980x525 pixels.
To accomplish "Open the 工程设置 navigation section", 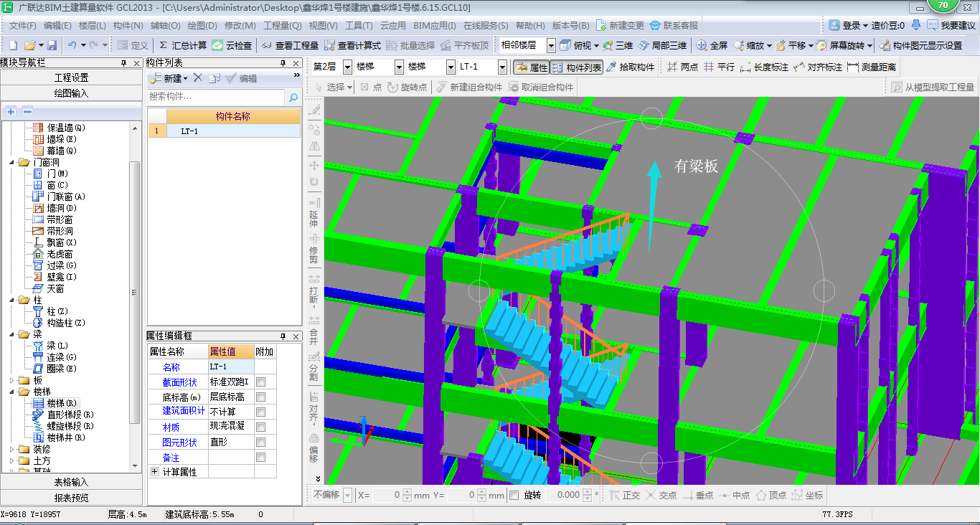I will 71,77.
